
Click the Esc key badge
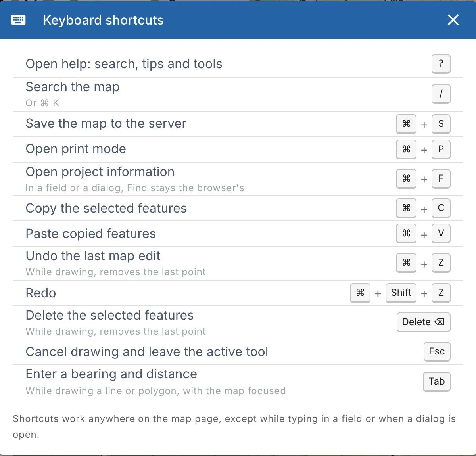coord(437,351)
